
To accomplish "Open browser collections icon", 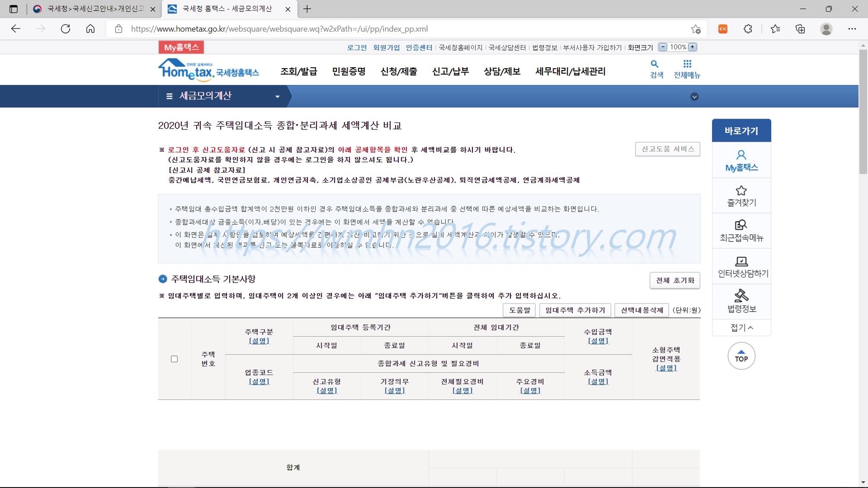I will coord(800,29).
